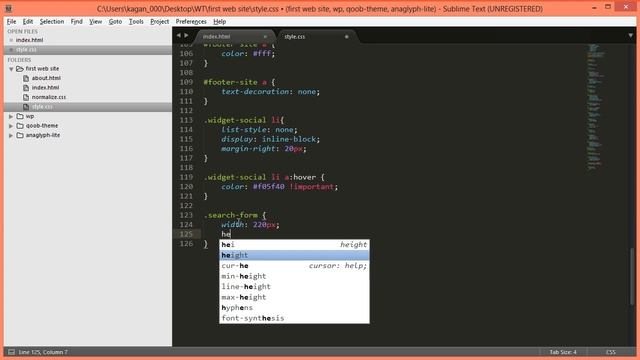Viewport: 640px width, 360px height.
Task: Open the Selection menu
Action: [52, 22]
